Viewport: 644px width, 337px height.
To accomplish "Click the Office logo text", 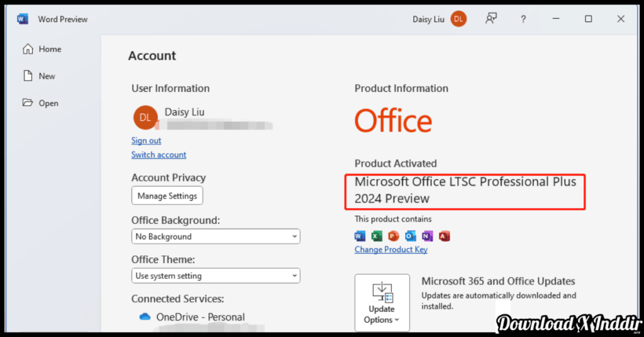I will pos(393,121).
